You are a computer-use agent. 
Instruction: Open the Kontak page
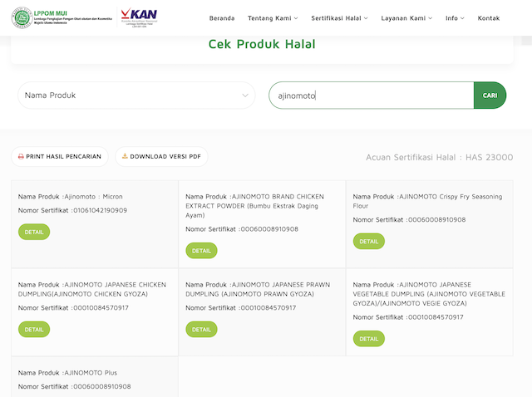pos(489,17)
